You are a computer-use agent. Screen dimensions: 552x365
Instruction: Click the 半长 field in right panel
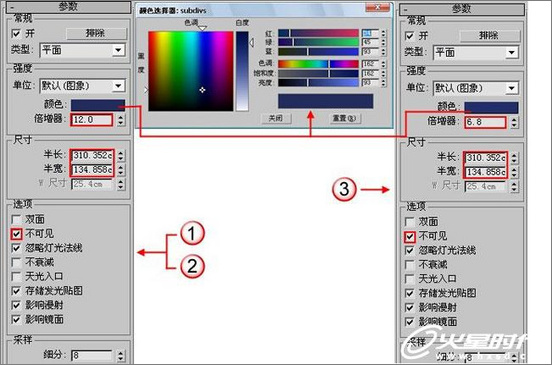(x=486, y=157)
